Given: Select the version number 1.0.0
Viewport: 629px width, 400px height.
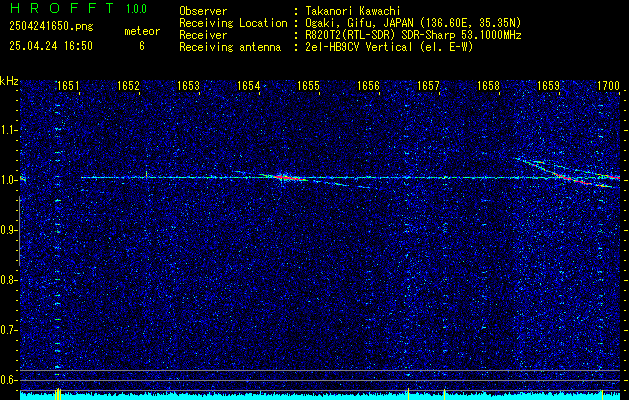Looking at the screenshot, I should 136,9.
